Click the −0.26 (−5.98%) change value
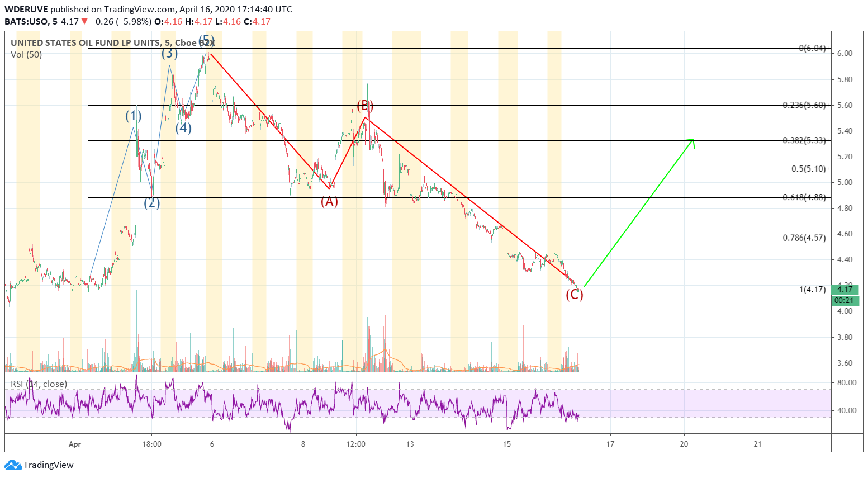 (120, 22)
